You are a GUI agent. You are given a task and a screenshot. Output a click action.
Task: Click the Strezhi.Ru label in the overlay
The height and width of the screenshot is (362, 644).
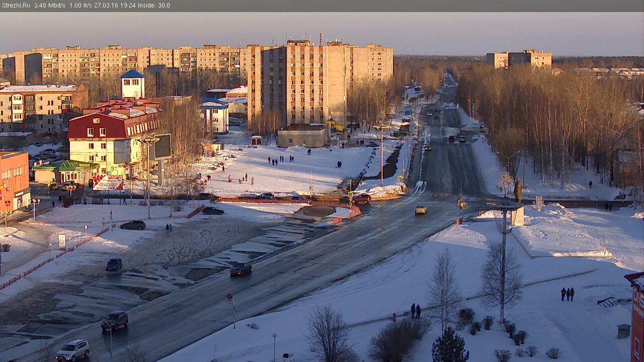click(16, 6)
